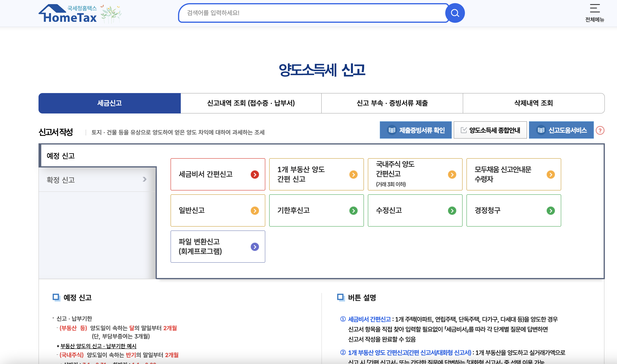Click the search input field
The height and width of the screenshot is (364, 617).
point(312,13)
